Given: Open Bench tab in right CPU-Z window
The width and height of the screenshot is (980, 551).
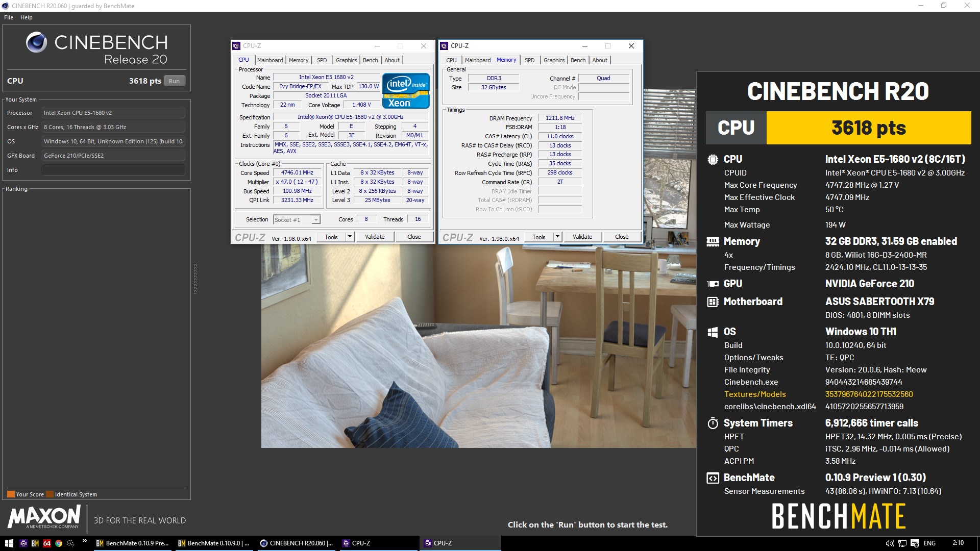Looking at the screenshot, I should tap(578, 60).
